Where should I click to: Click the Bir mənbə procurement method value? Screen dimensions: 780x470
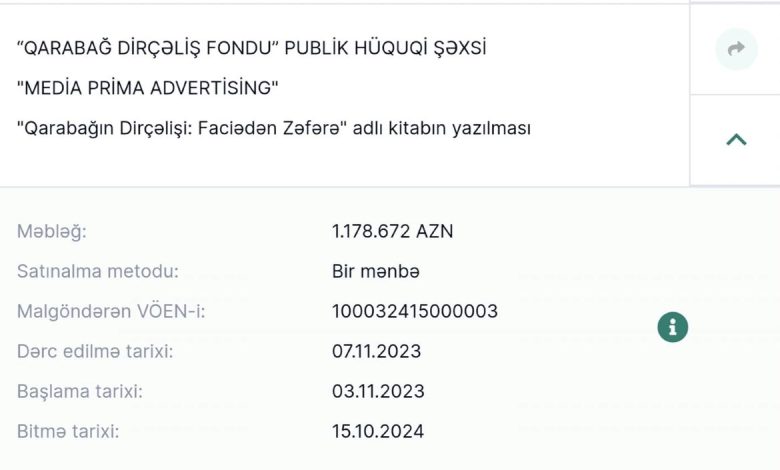pos(376,272)
